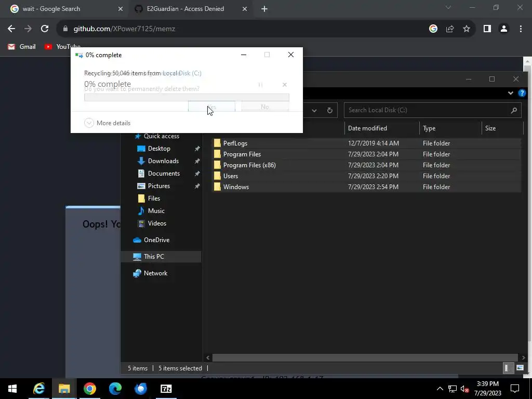Show hidden system tray icons
532x399 pixels.
pos(440,389)
